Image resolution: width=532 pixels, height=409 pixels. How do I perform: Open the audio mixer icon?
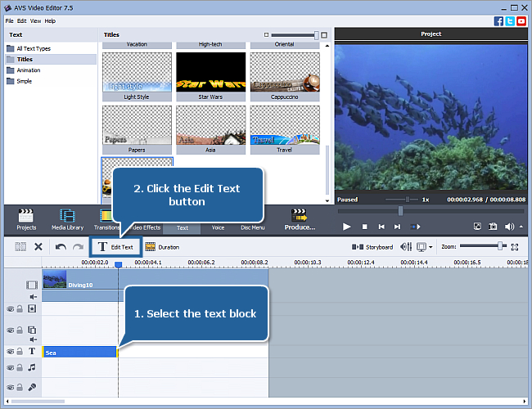click(406, 246)
